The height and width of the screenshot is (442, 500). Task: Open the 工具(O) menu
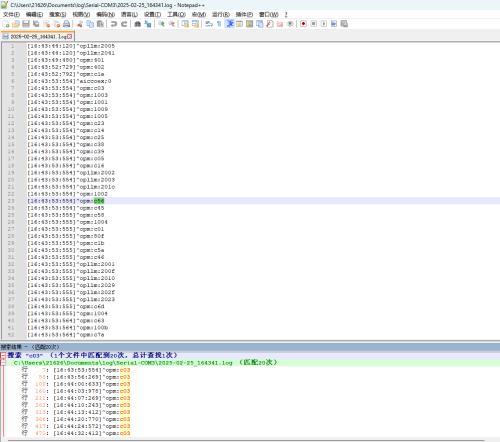(x=176, y=14)
